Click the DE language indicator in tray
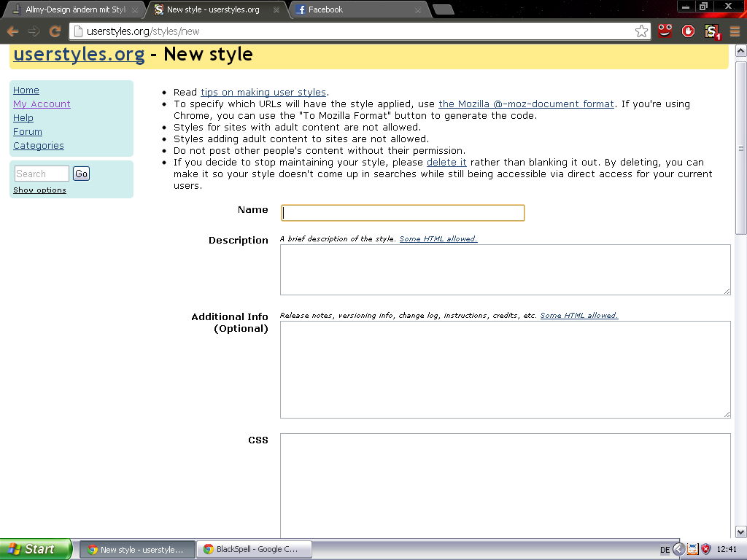The width and height of the screenshot is (747, 560). point(665,550)
